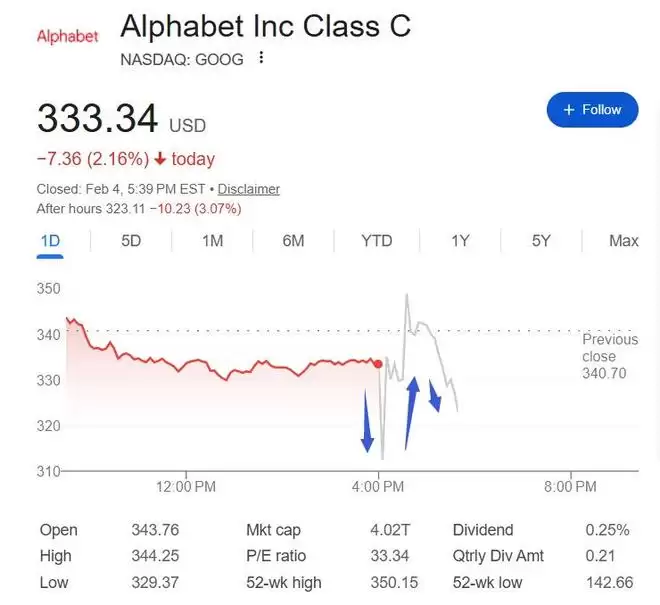Show the YTD chart range
Screen dimensions: 660x605
[x=377, y=240]
